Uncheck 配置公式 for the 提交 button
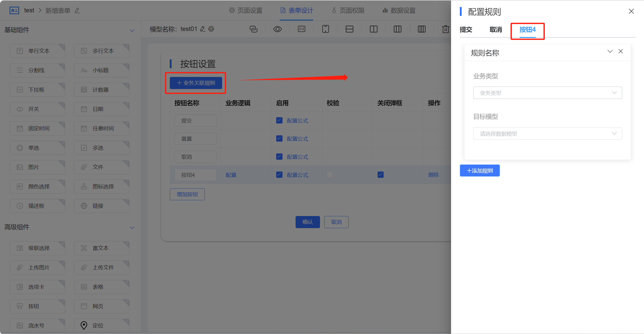Viewport: 644px width, 334px height. click(279, 120)
